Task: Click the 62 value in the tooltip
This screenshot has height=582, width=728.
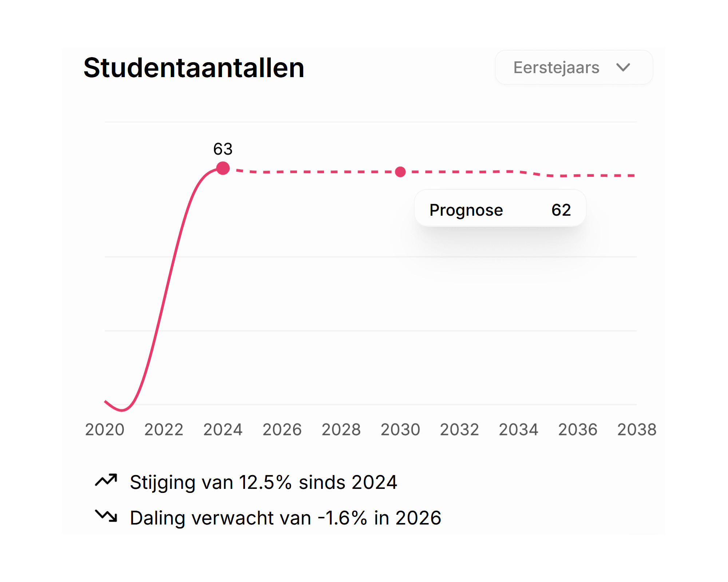Action: pyautogui.click(x=561, y=210)
